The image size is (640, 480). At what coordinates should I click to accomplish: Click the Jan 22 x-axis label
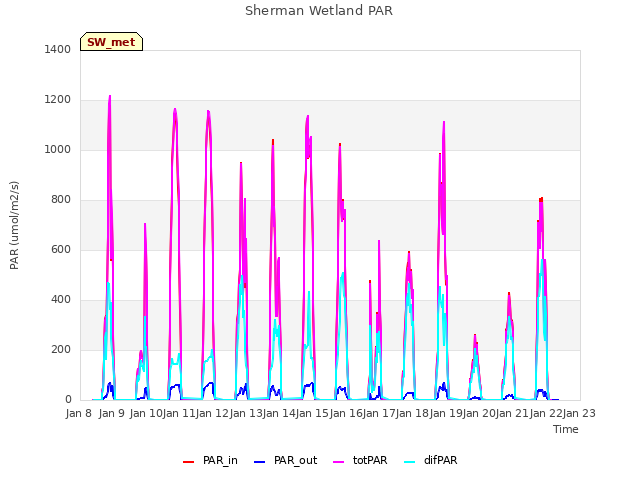point(546,413)
